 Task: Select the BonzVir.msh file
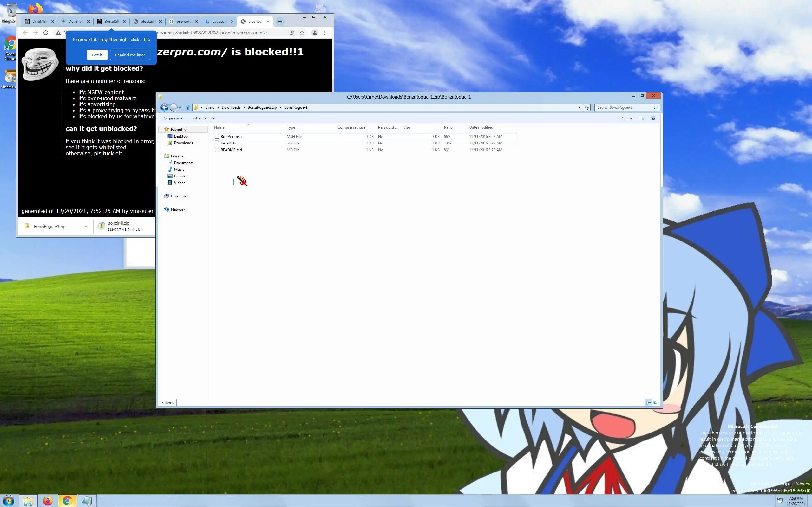(231, 137)
